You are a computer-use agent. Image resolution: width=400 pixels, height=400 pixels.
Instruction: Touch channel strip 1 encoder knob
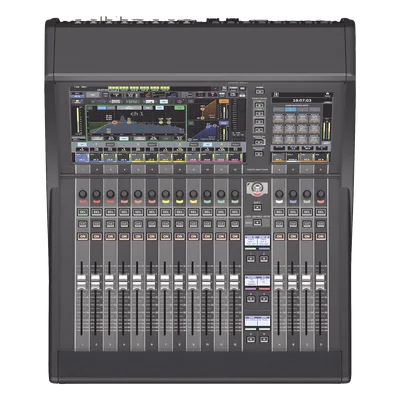click(82, 194)
